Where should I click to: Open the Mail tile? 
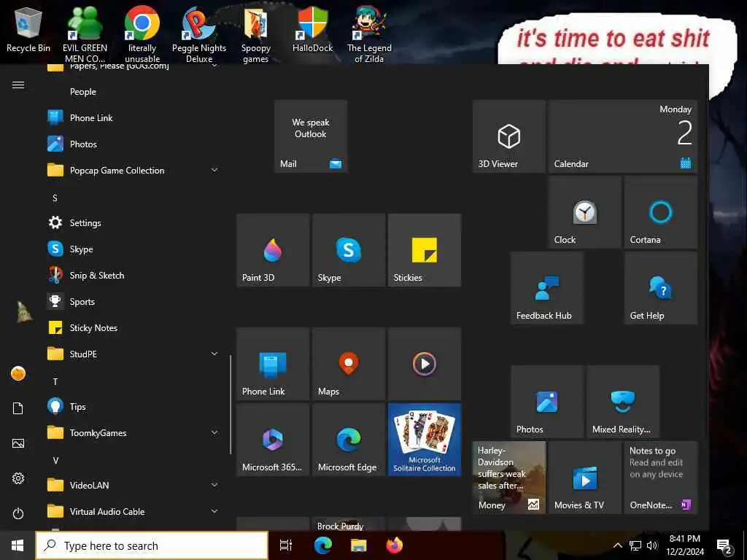tap(311, 136)
